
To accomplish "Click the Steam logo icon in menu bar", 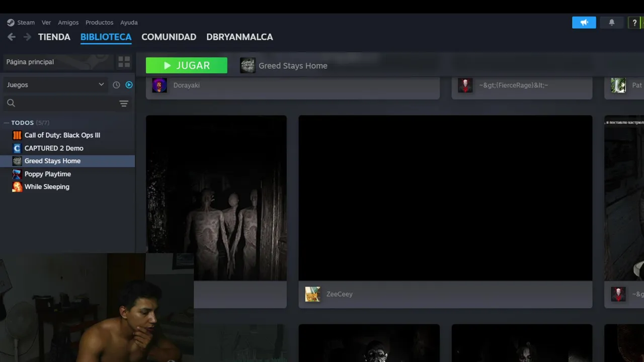I will (11, 23).
